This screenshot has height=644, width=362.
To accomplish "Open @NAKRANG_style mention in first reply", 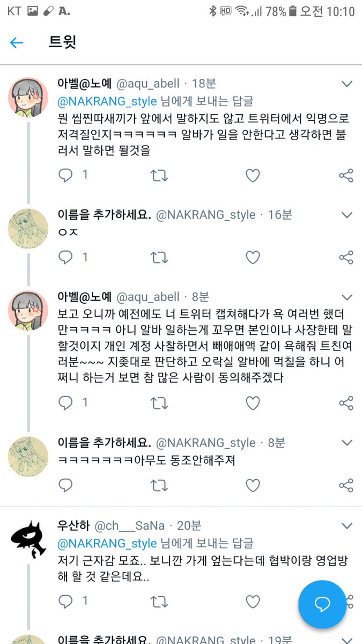I will tap(107, 101).
